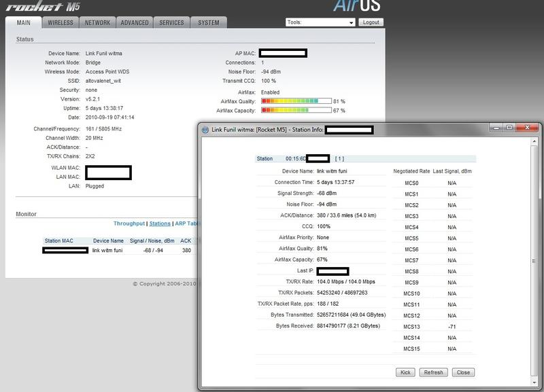Click the SSID value 'altovalenet_wit'
Viewport: 544px width, 392px height.
coord(103,81)
